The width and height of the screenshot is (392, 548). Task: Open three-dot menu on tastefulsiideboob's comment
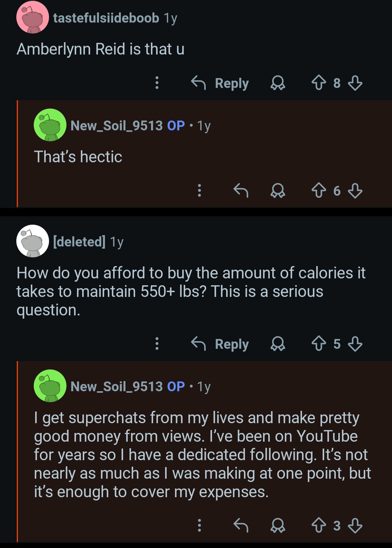[157, 83]
